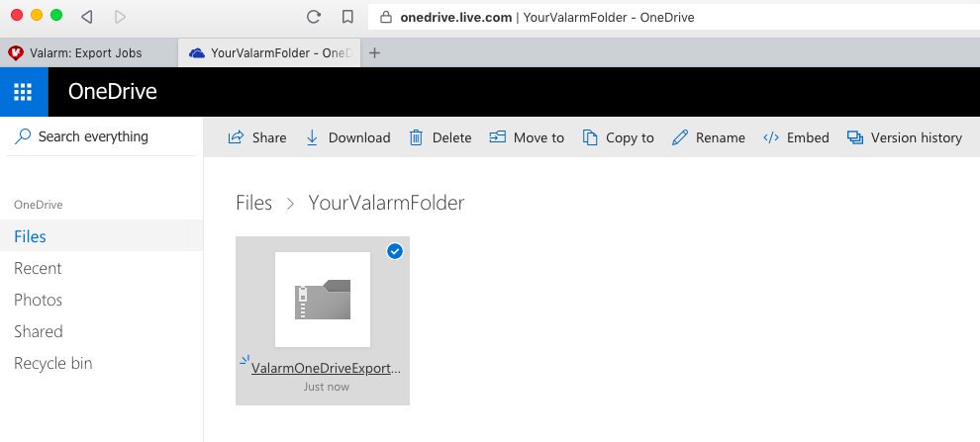Viewport: 980px width, 442px height.
Task: Open Files in the sidebar
Action: (x=101, y=236)
